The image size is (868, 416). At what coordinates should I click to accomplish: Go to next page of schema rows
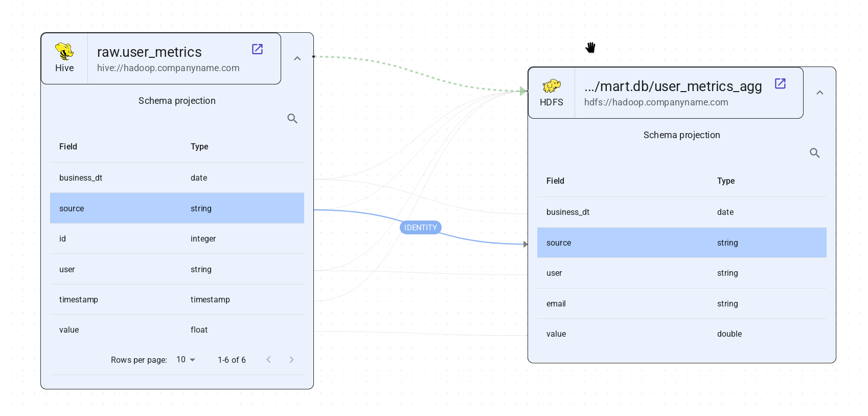pyautogui.click(x=291, y=360)
